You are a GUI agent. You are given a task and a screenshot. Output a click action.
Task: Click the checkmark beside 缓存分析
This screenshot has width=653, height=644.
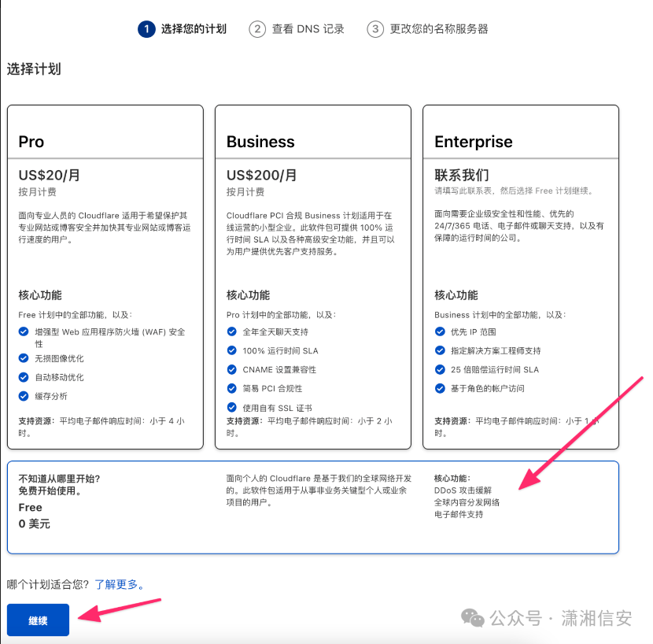pyautogui.click(x=24, y=395)
